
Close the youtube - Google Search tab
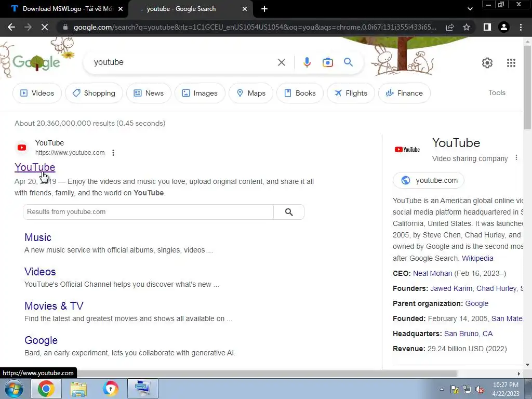pyautogui.click(x=245, y=9)
